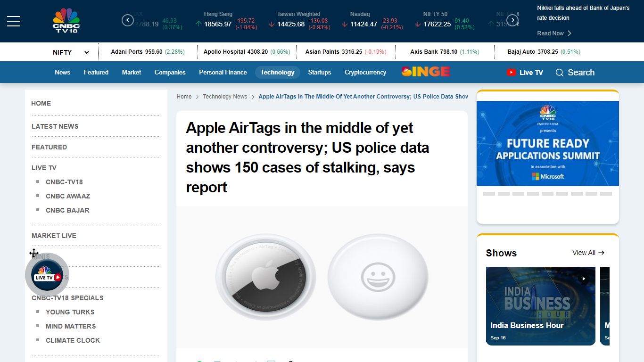Open the Cryptocurrency menu item
The width and height of the screenshot is (644, 362).
[365, 72]
